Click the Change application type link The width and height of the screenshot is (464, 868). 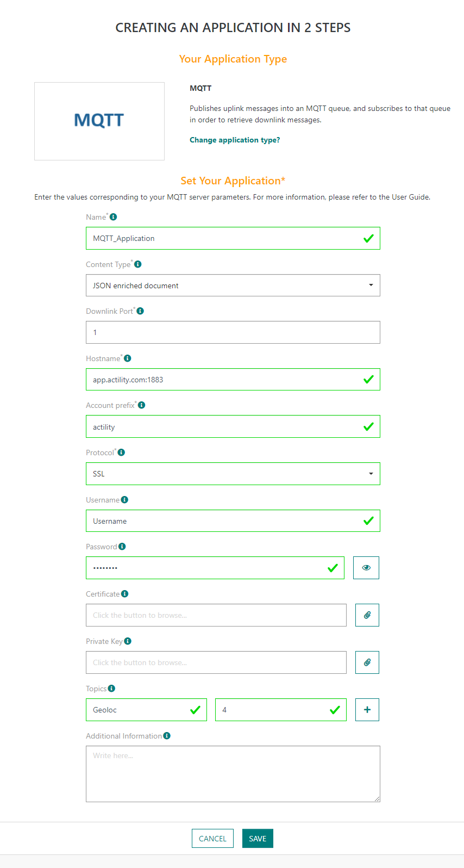pos(235,140)
